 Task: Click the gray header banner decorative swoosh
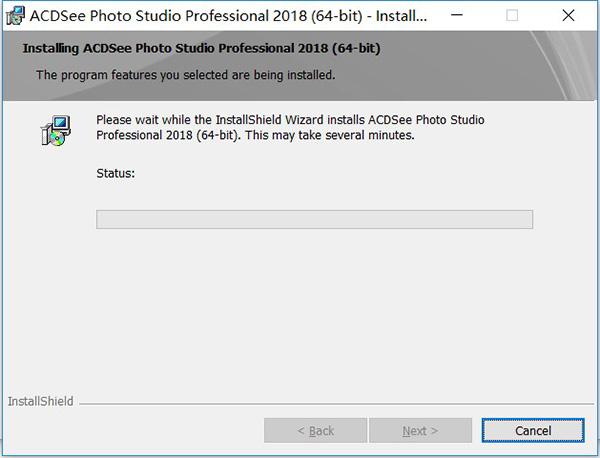click(562, 66)
